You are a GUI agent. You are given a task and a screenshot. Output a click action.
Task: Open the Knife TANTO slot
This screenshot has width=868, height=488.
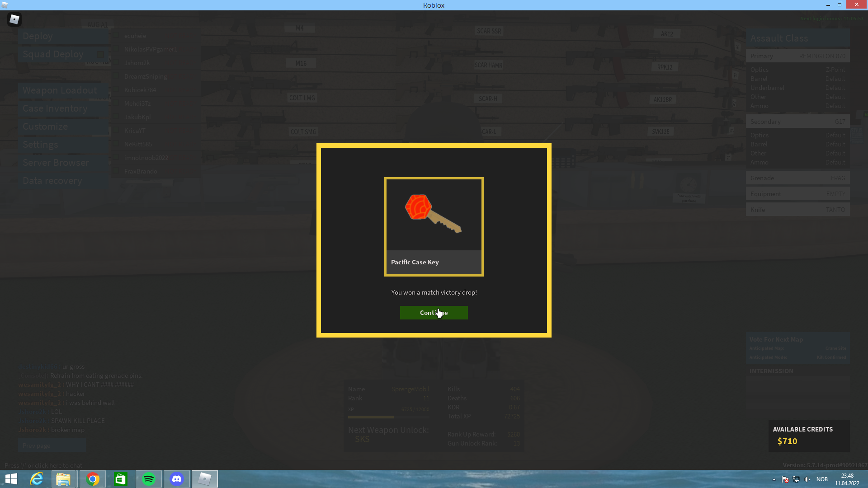tap(797, 210)
